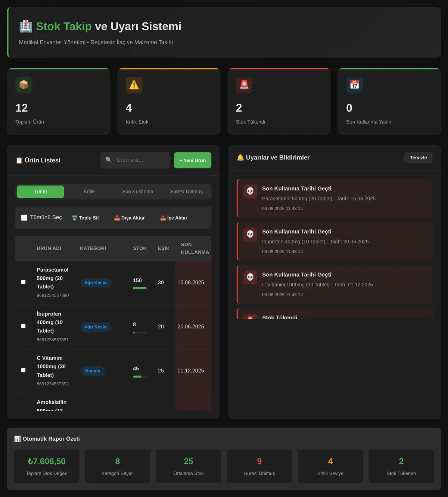Show the Süresi Dolmuş filter tab
This screenshot has width=448, height=497.
pos(186,192)
